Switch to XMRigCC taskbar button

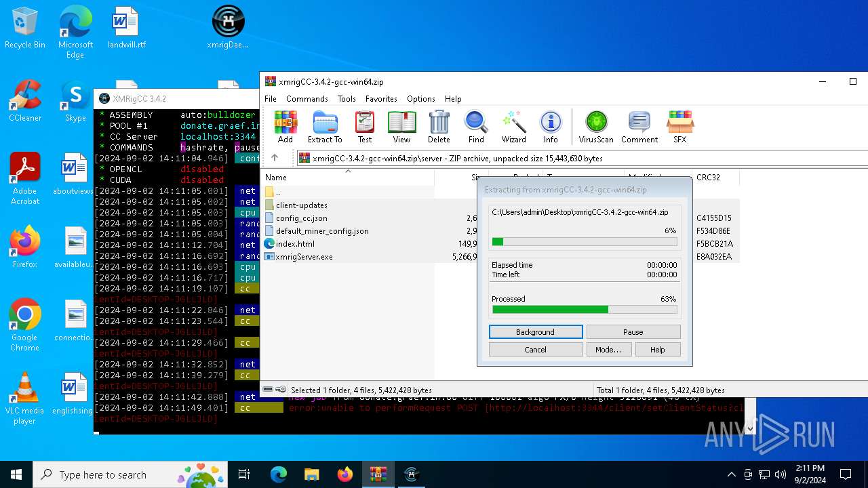click(411, 474)
